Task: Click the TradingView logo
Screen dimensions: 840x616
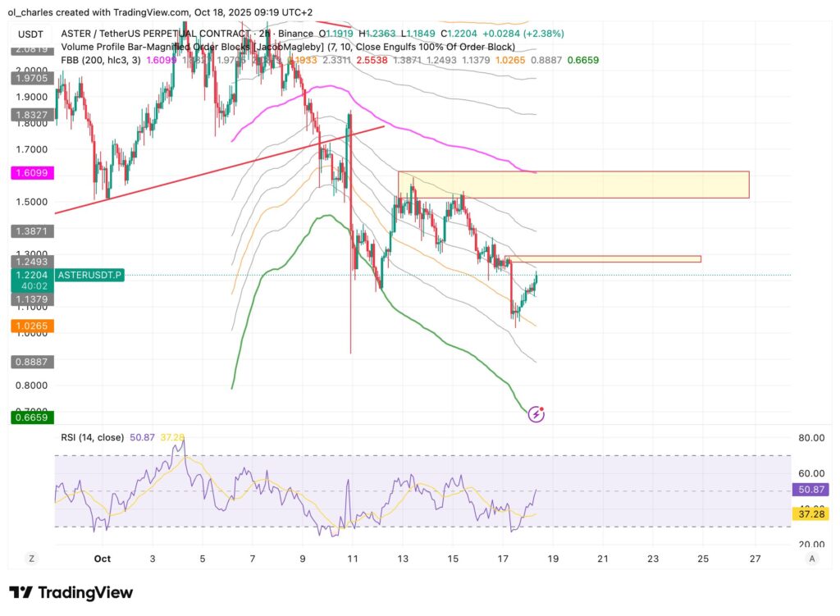Action: coord(71,592)
